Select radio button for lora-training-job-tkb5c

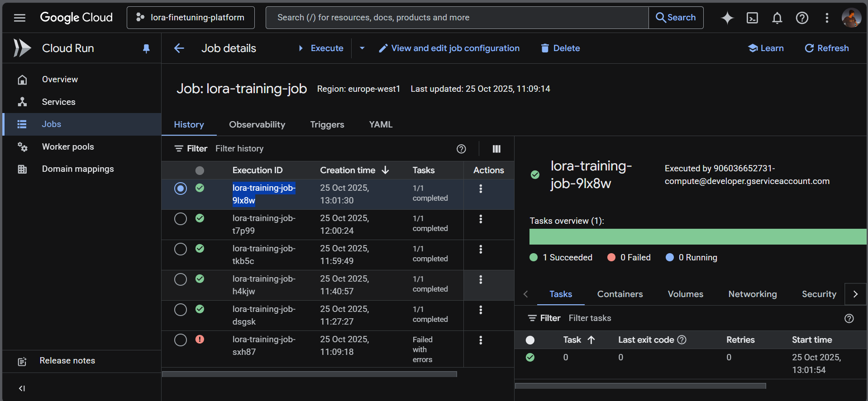pos(181,249)
